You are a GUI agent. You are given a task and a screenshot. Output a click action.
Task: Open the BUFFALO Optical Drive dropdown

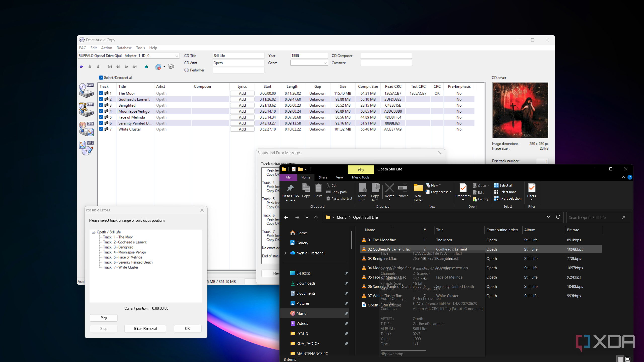pos(177,56)
